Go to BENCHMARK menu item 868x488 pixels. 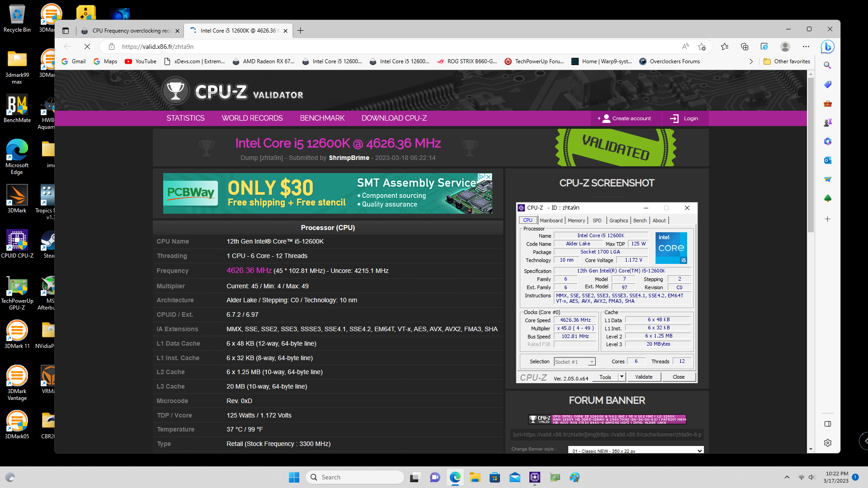coord(322,118)
